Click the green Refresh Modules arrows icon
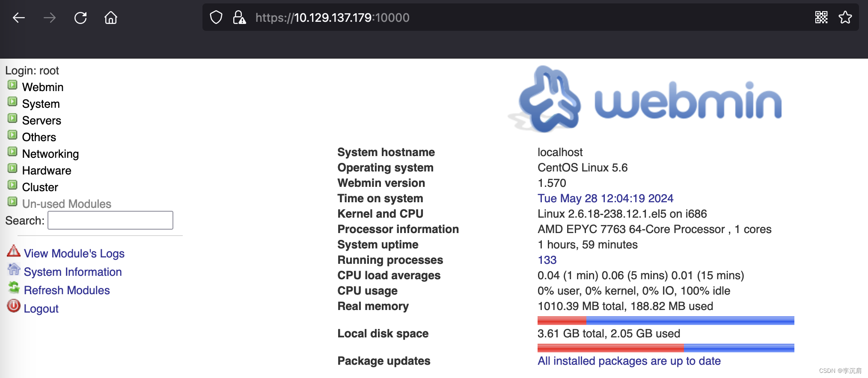 pos(14,287)
